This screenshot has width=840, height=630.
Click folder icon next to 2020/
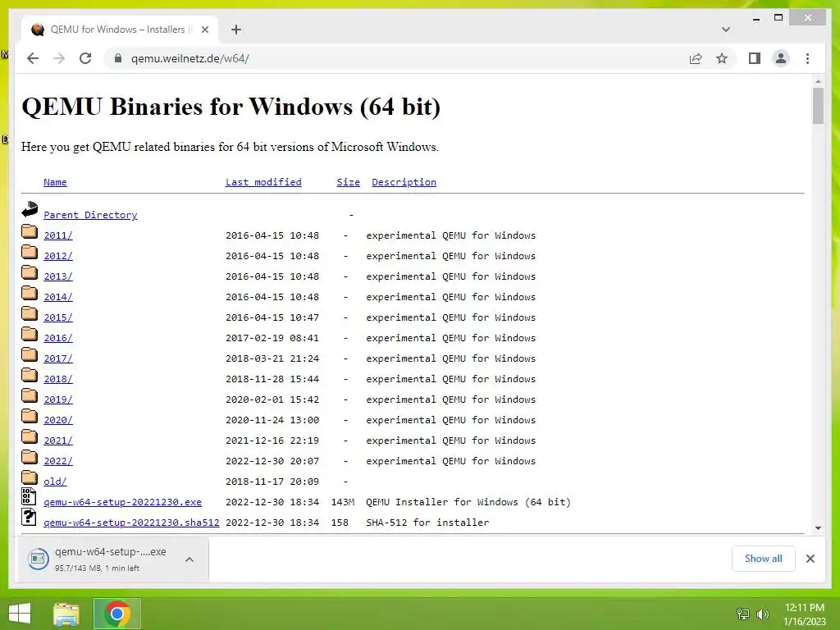coord(30,416)
